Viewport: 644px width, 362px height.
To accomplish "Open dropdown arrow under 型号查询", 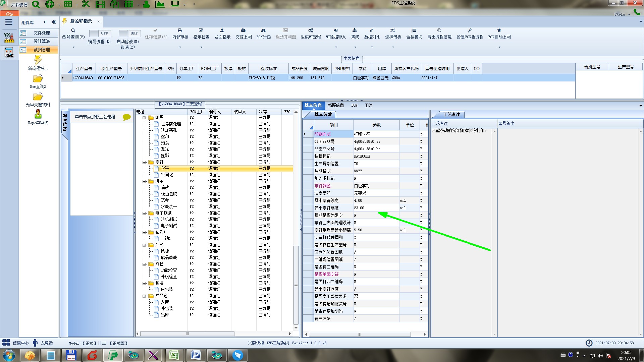I will tap(73, 47).
